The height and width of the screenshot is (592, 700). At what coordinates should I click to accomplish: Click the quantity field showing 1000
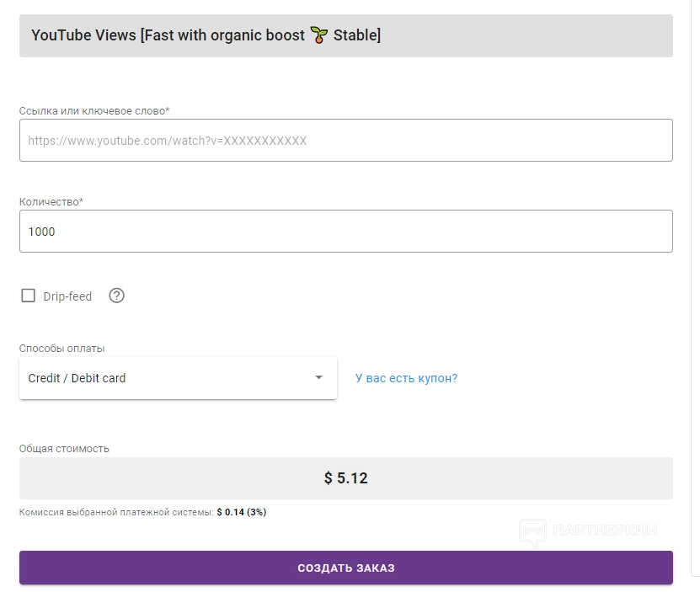tap(345, 232)
